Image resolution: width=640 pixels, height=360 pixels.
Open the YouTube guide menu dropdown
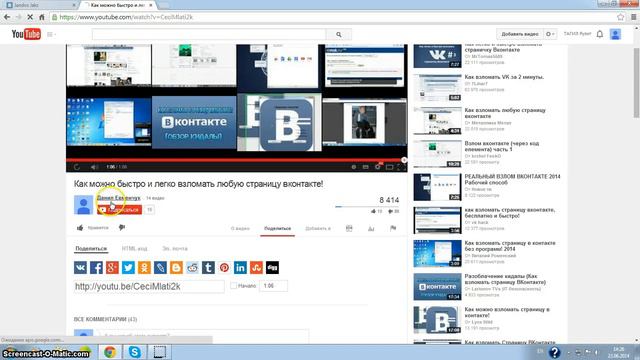click(51, 35)
